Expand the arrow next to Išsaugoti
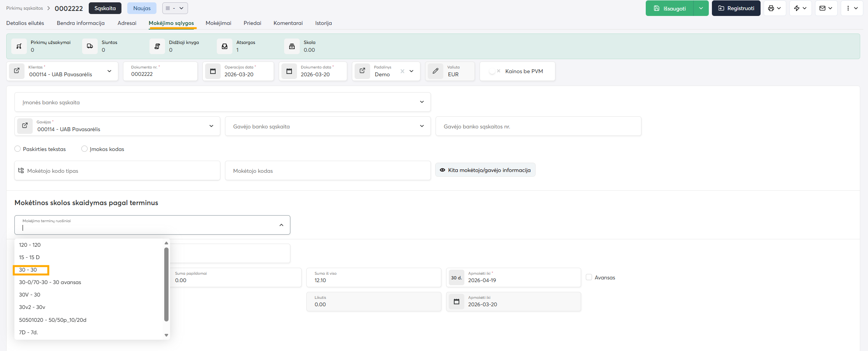Image resolution: width=868 pixels, height=351 pixels. tap(701, 8)
